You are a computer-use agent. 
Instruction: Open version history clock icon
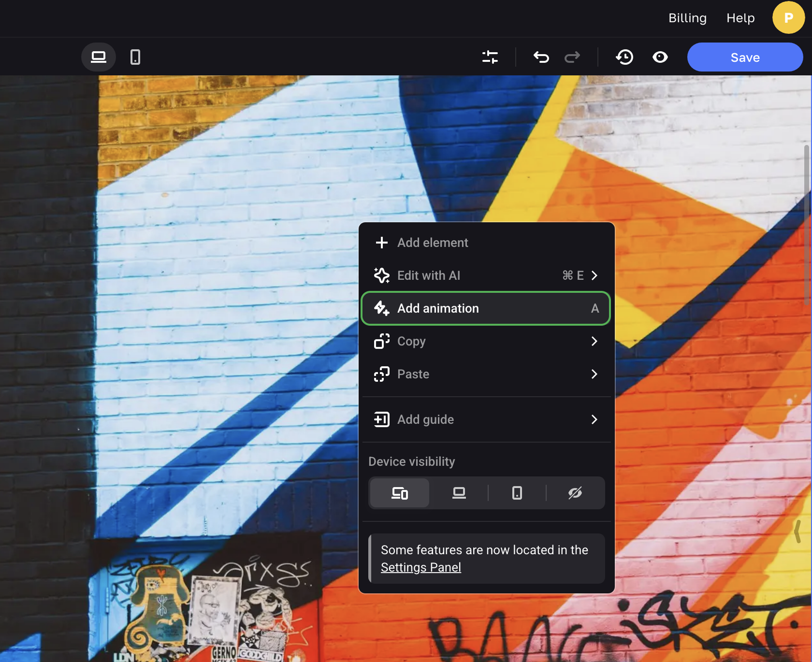pyautogui.click(x=624, y=57)
